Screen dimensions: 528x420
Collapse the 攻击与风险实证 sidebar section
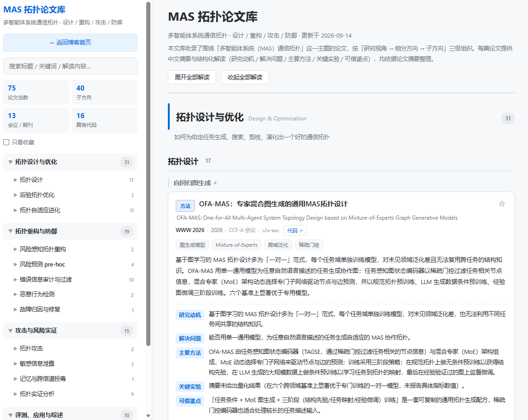point(70,331)
